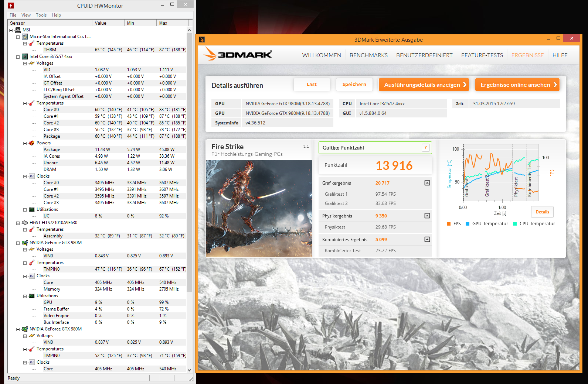This screenshot has height=384, width=588.
Task: Click the HWMonitor red lightning app icon
Action: tap(11, 6)
